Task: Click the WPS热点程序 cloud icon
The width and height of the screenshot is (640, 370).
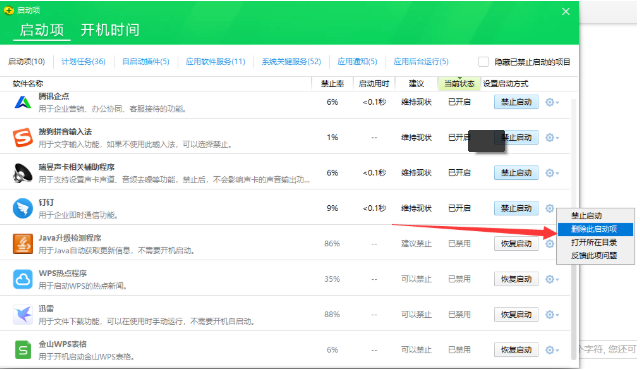Action: 23,279
